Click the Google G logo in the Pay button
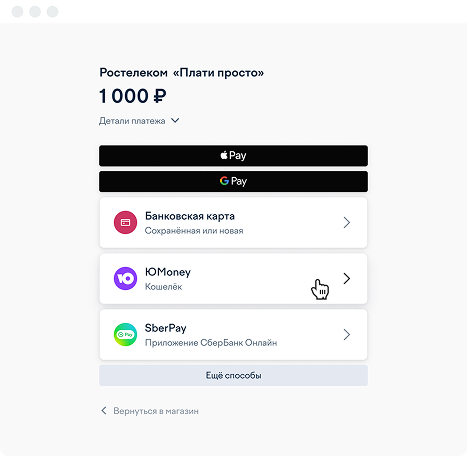 [224, 181]
